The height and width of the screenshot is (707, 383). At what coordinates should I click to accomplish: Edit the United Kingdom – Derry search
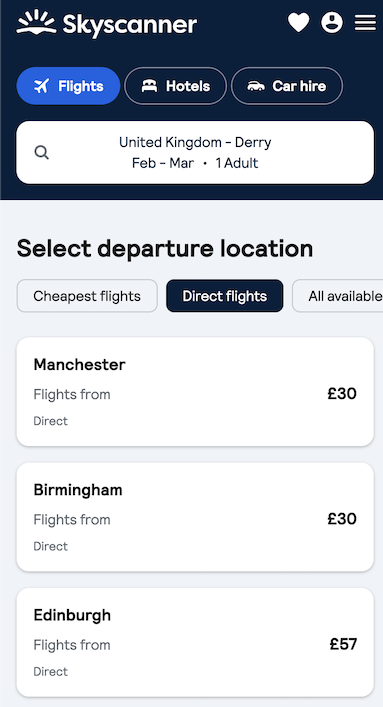(x=195, y=152)
